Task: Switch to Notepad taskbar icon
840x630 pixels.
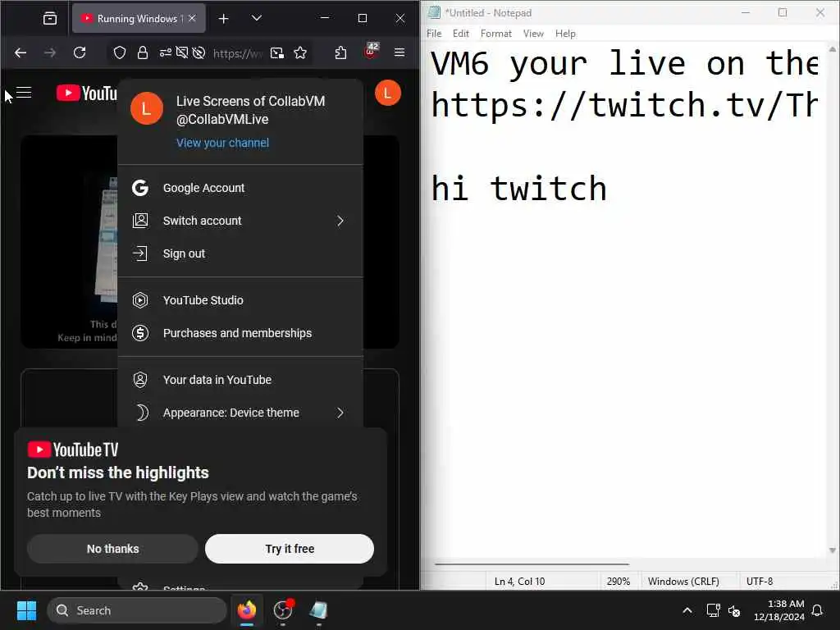Action: coord(319,610)
